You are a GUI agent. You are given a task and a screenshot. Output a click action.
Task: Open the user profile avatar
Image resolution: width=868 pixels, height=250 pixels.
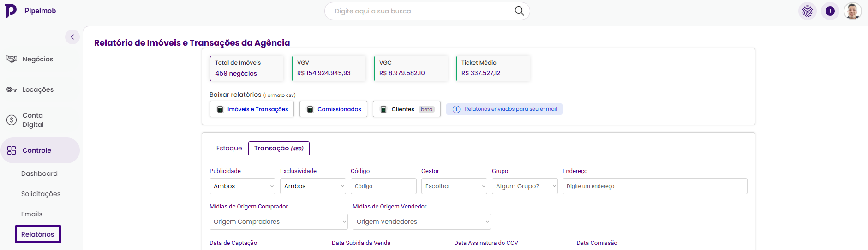click(x=852, y=11)
